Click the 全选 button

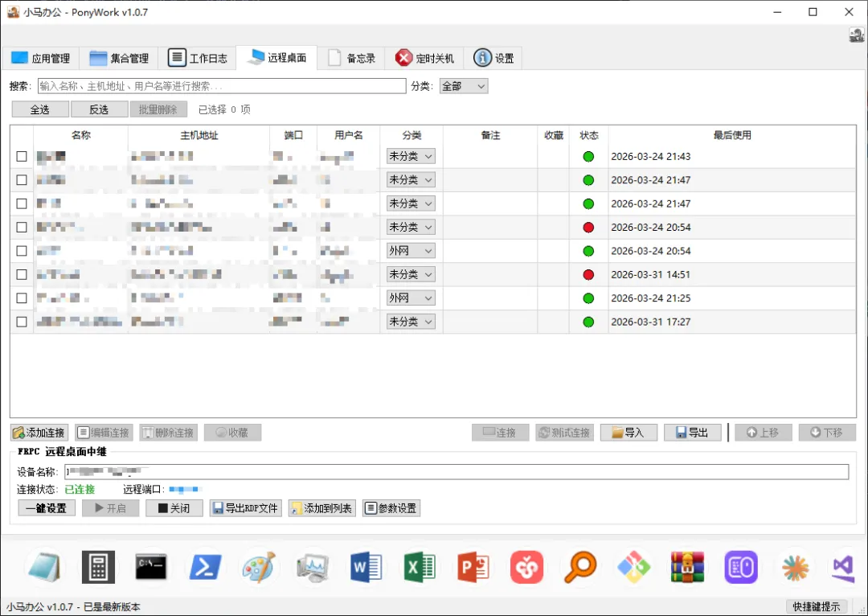tap(40, 109)
